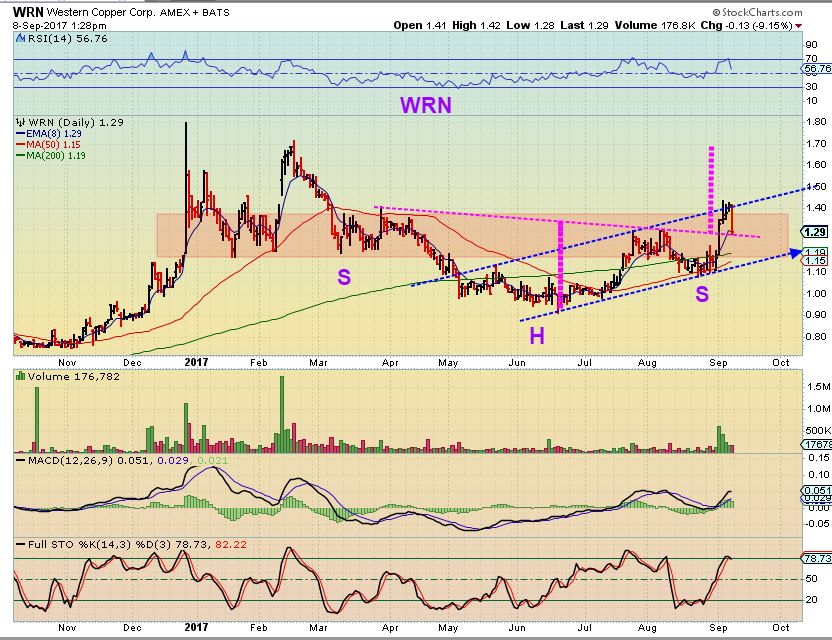Click the 0.051 MACD value tag on the right axis
832x640 pixels.
[817, 491]
